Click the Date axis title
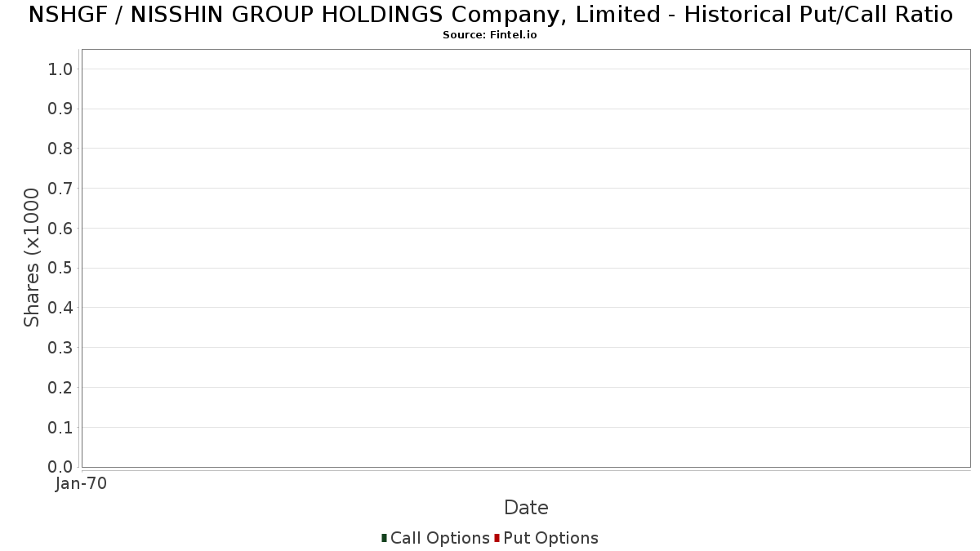Screen dimensions: 980x551 click(526, 508)
